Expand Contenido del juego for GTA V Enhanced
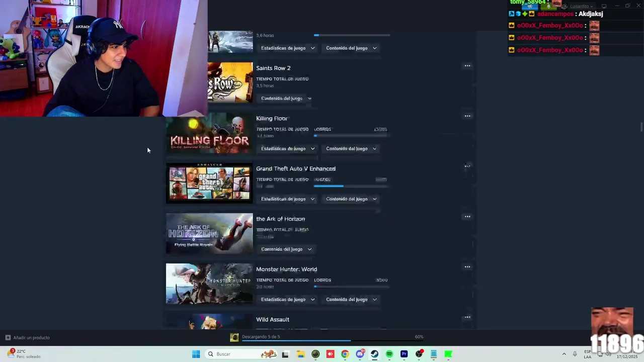This screenshot has width=644, height=362. click(x=351, y=199)
